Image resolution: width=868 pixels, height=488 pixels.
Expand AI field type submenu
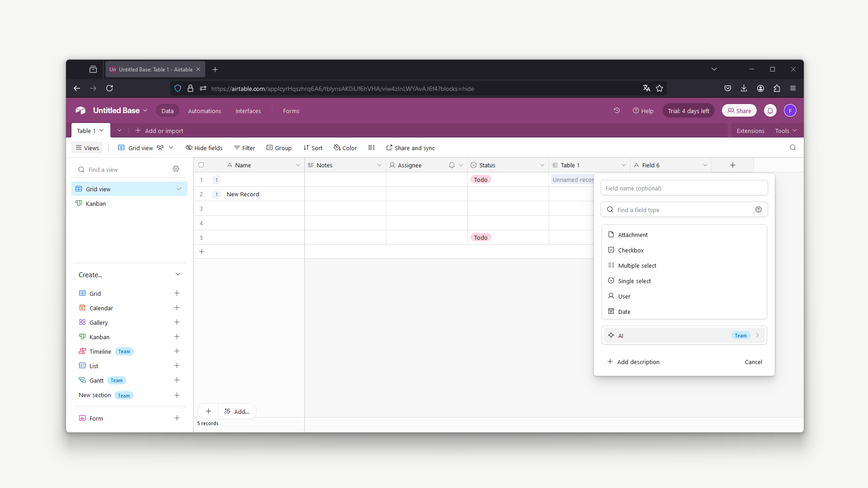coord(758,335)
